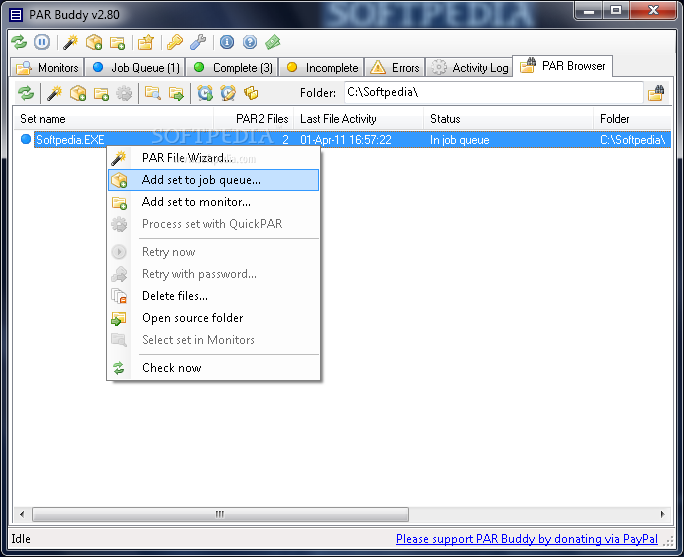Click Retry now in context menu
The image size is (684, 557).
(x=214, y=252)
